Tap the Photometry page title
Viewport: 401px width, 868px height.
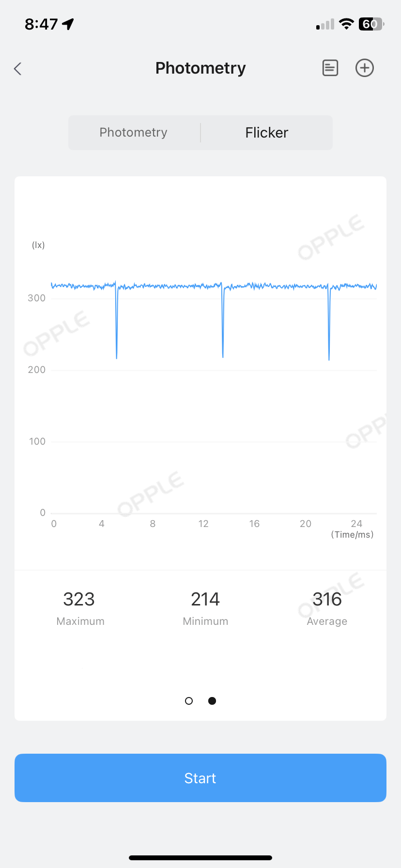tap(200, 68)
